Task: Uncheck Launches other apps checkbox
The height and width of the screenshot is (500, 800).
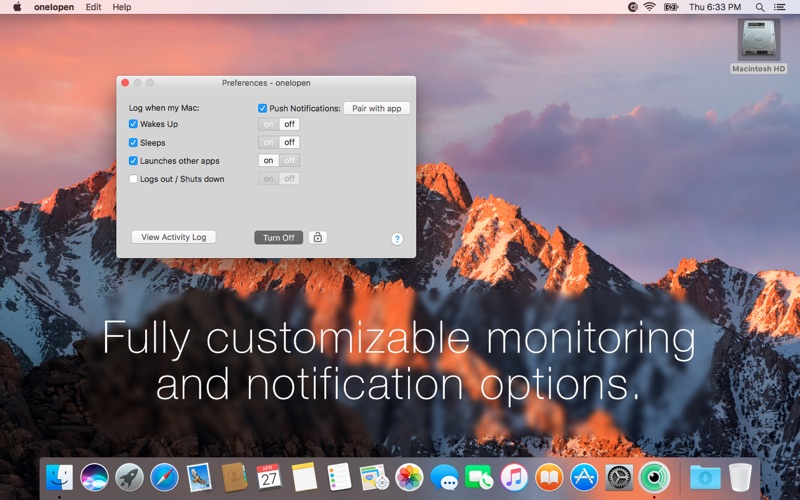Action: point(133,161)
